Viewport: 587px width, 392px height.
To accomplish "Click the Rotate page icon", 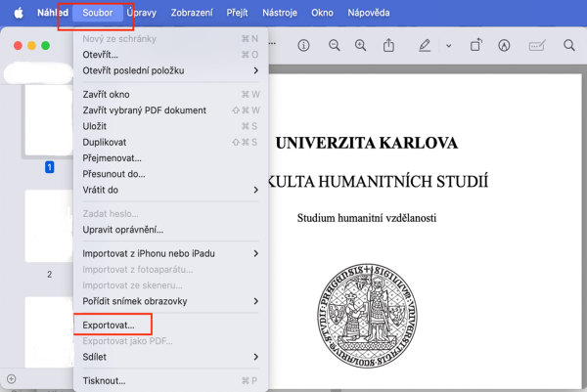I will (x=475, y=46).
